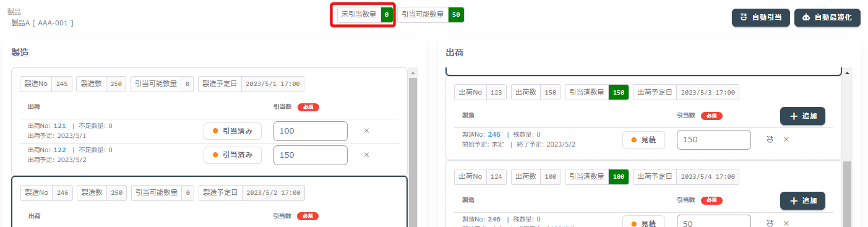Click the 製造 panel heading
Image resolution: width=868 pixels, height=227 pixels.
pos(20,53)
